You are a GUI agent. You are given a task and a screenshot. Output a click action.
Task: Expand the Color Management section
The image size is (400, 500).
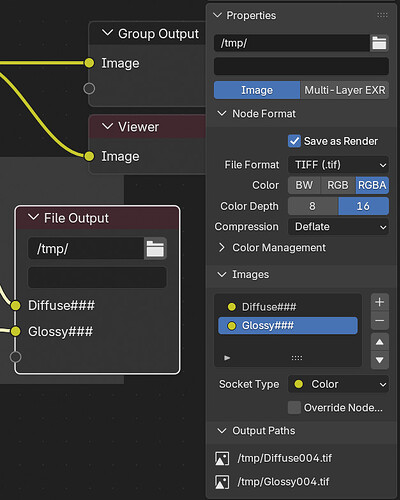coord(222,247)
